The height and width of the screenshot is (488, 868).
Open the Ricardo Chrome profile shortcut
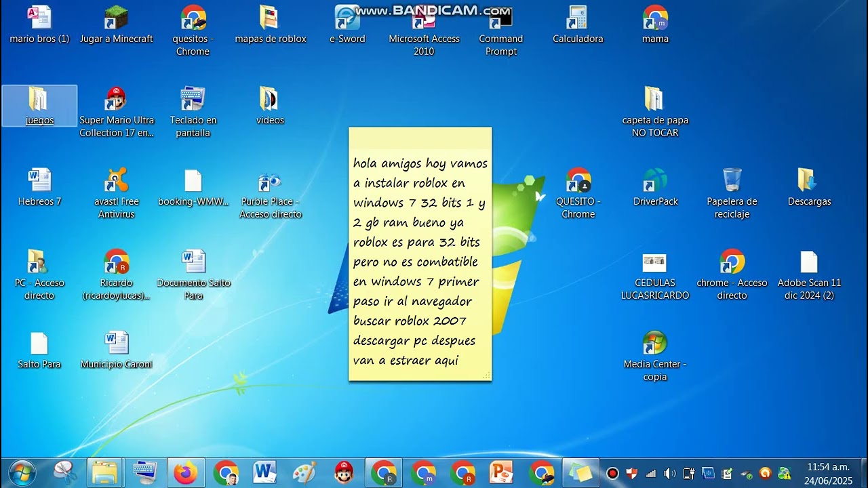pos(117,274)
